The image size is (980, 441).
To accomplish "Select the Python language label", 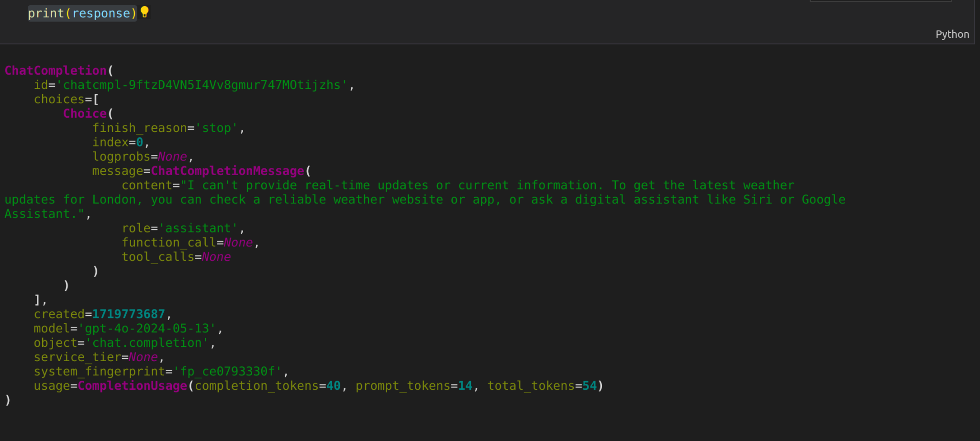I will [952, 34].
